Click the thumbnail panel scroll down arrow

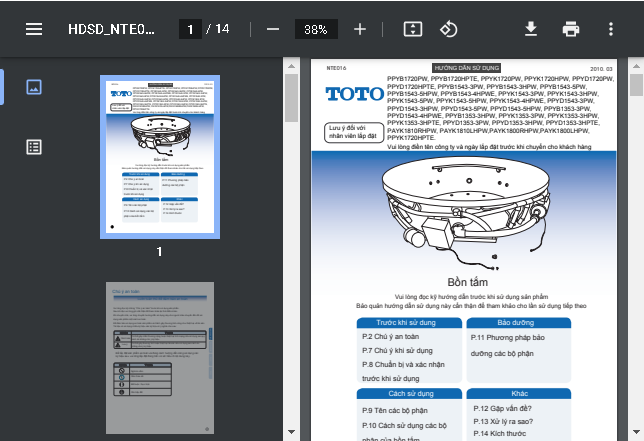click(x=291, y=432)
